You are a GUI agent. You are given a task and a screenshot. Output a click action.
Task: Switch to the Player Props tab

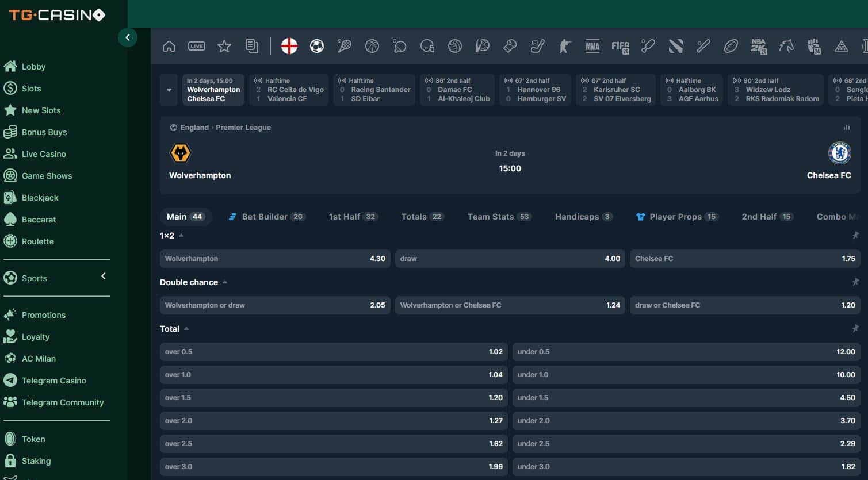pos(677,217)
